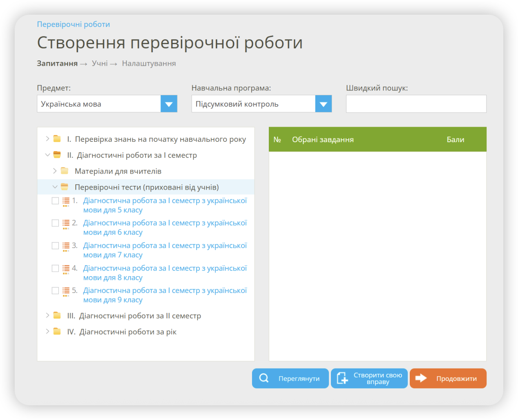Go to the Учні step
The image size is (518, 420).
tap(99, 63)
